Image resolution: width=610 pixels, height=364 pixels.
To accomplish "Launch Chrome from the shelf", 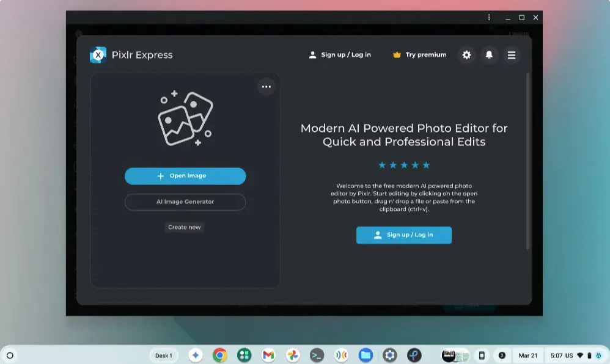I will click(x=219, y=355).
